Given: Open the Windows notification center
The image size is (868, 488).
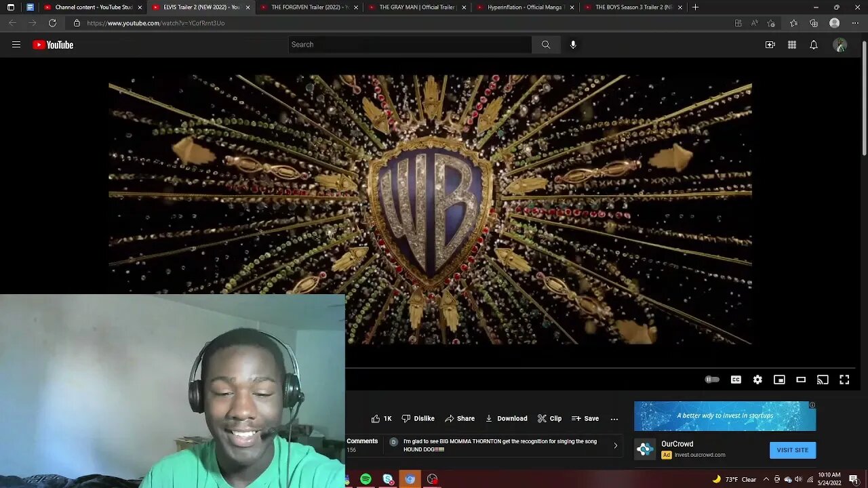Looking at the screenshot, I should [x=854, y=479].
